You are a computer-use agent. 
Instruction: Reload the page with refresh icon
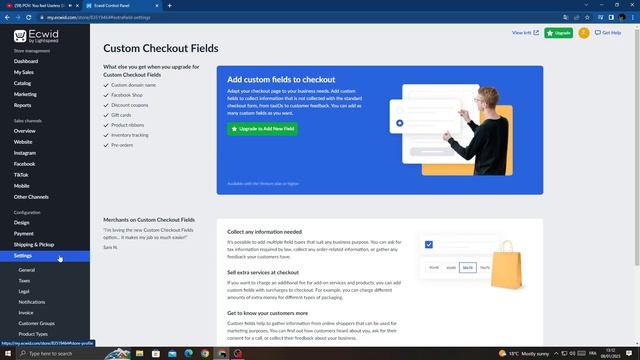[x=29, y=18]
